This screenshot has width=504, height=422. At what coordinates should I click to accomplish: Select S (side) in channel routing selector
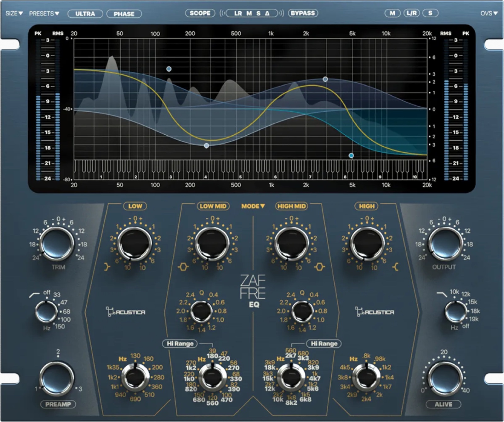coord(258,13)
